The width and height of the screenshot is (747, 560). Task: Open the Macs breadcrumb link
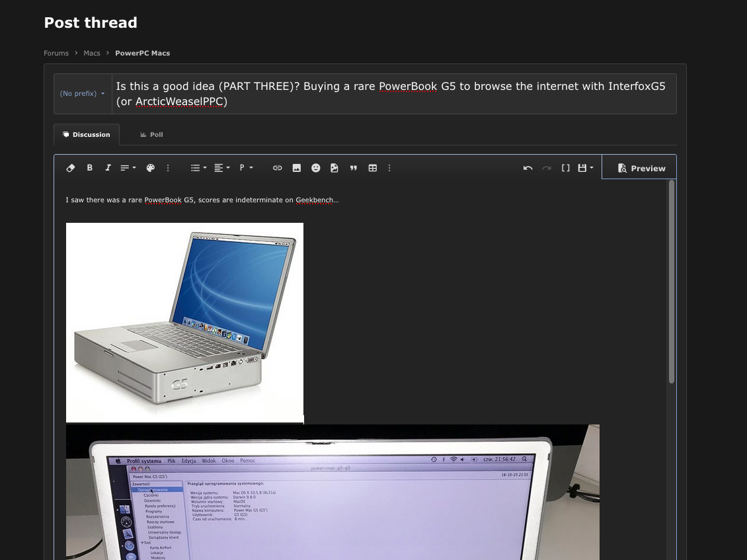pyautogui.click(x=92, y=53)
